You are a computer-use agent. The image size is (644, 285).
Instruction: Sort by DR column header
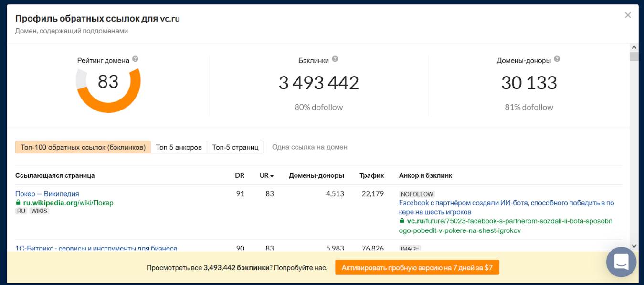point(240,175)
